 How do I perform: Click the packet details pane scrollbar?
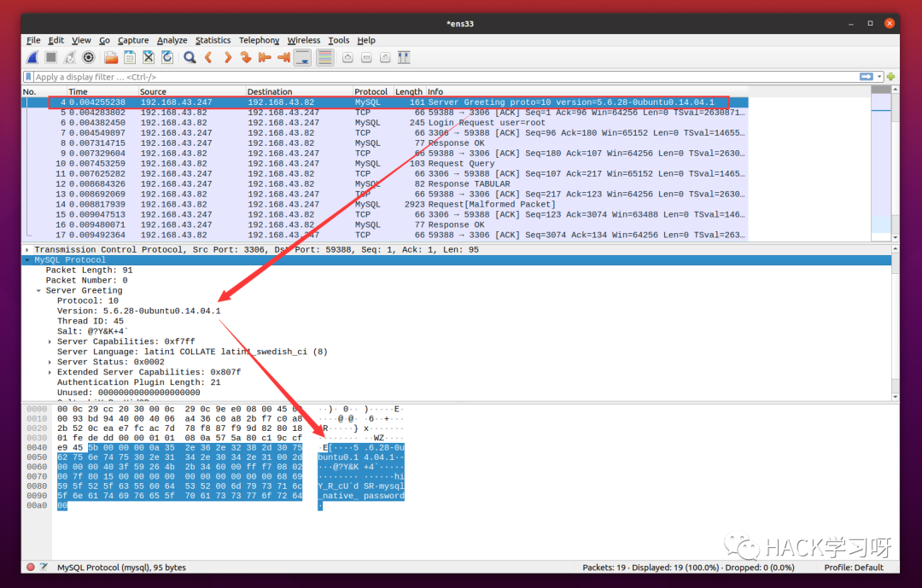pos(895,323)
